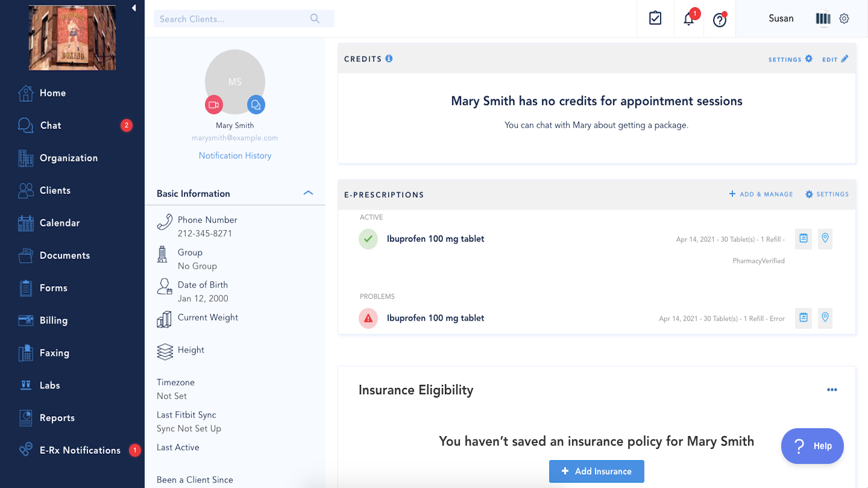Image resolution: width=868 pixels, height=488 pixels.
Task: View pharmacy location for active Ibuprofen prescription
Action: (825, 239)
